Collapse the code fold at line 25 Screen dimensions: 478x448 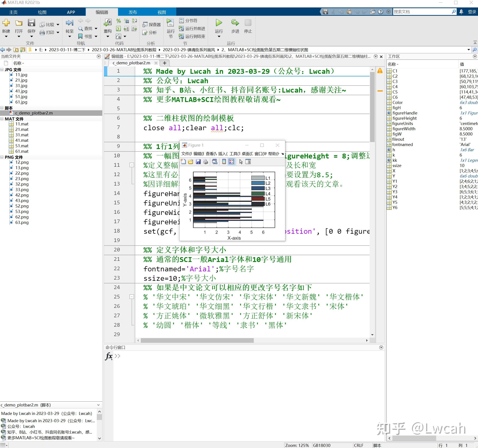coord(132,297)
